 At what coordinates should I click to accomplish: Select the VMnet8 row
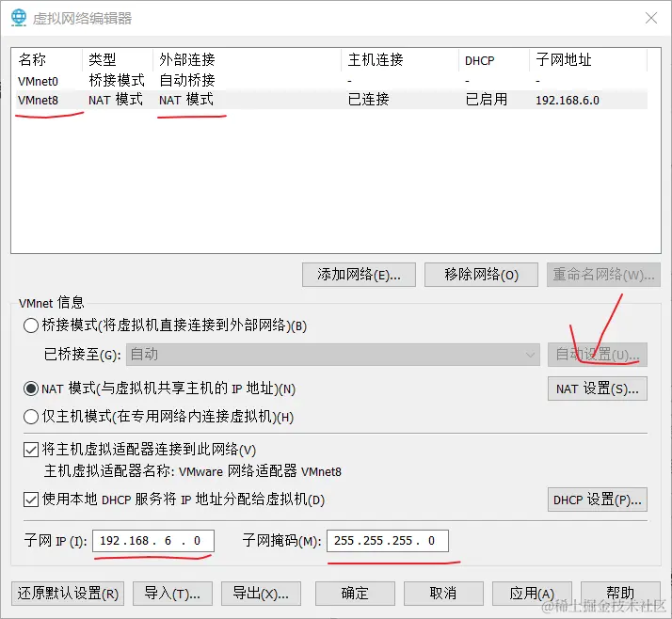point(329,100)
